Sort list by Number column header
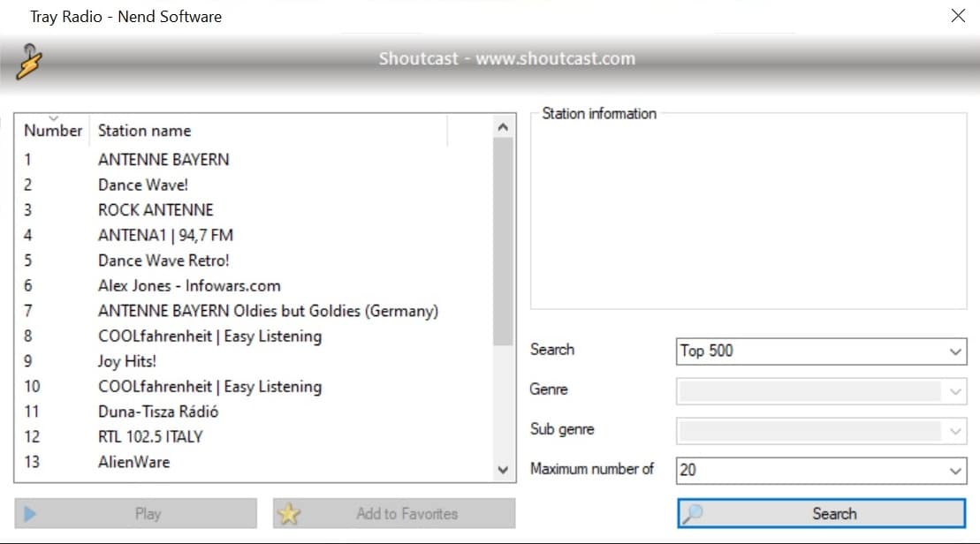Image resolution: width=980 pixels, height=544 pixels. coord(52,131)
